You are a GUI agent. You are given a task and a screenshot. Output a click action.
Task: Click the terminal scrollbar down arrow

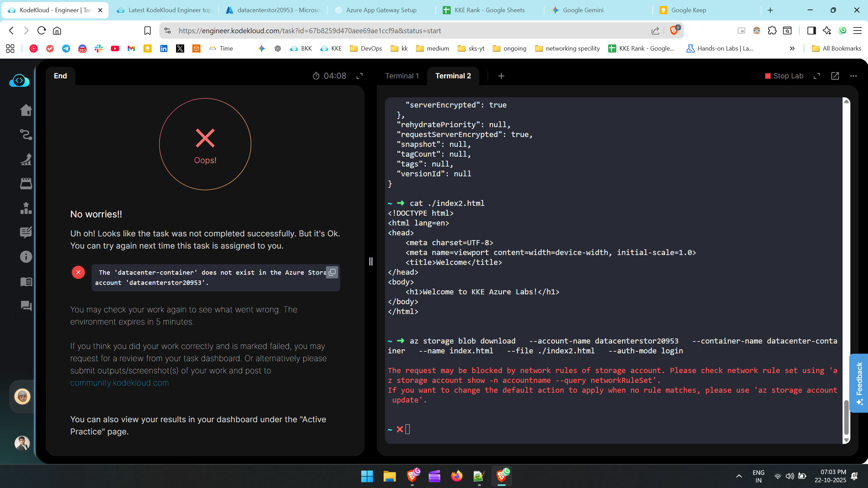pos(846,440)
